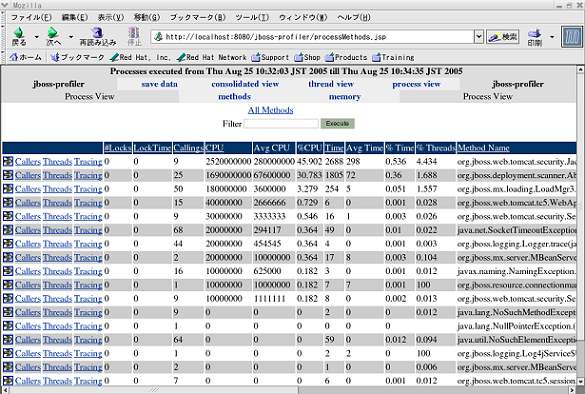
Task: Open the Training bookmark folder
Action: [x=393, y=57]
